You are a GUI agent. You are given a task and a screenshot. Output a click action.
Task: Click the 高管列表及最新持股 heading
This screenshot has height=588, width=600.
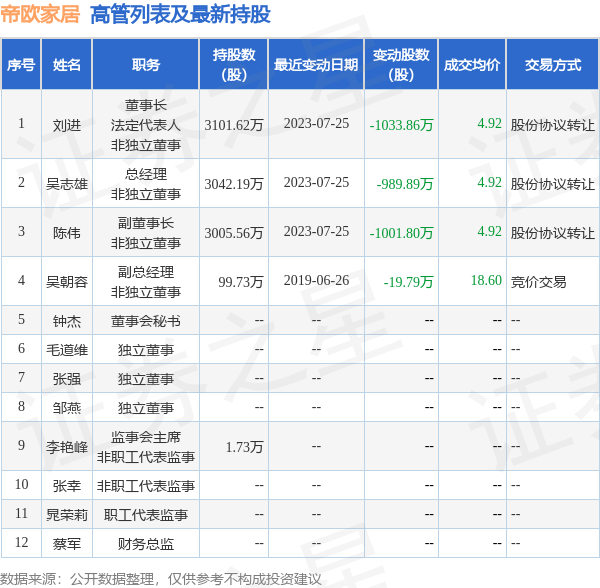point(180,15)
